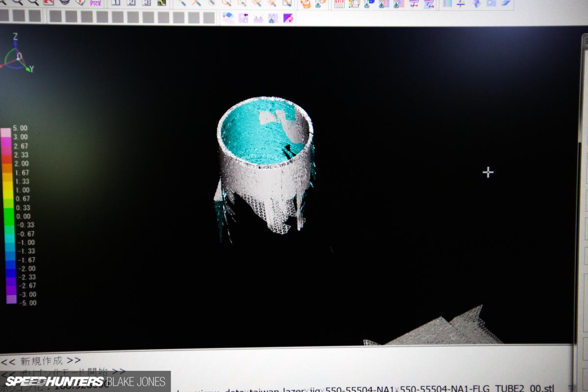Click the blue parallelogram plane icon
The image size is (588, 392).
(506, 3)
